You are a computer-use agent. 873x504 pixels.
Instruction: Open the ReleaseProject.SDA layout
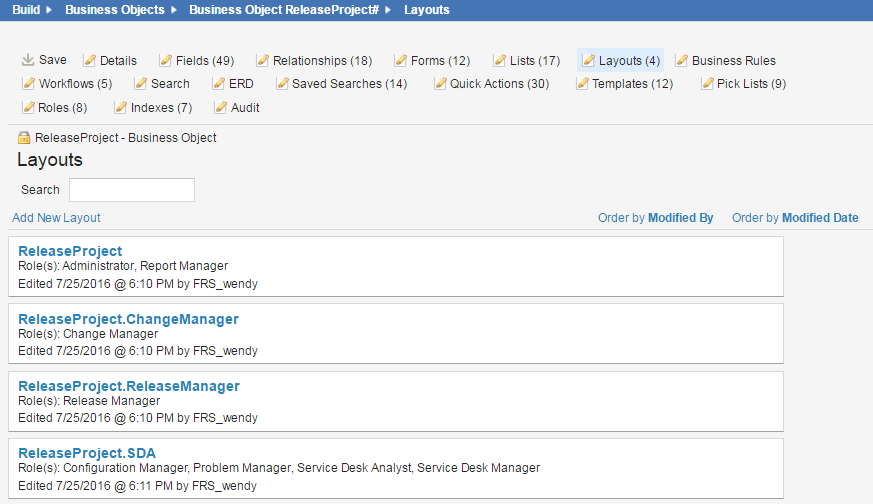[x=87, y=453]
